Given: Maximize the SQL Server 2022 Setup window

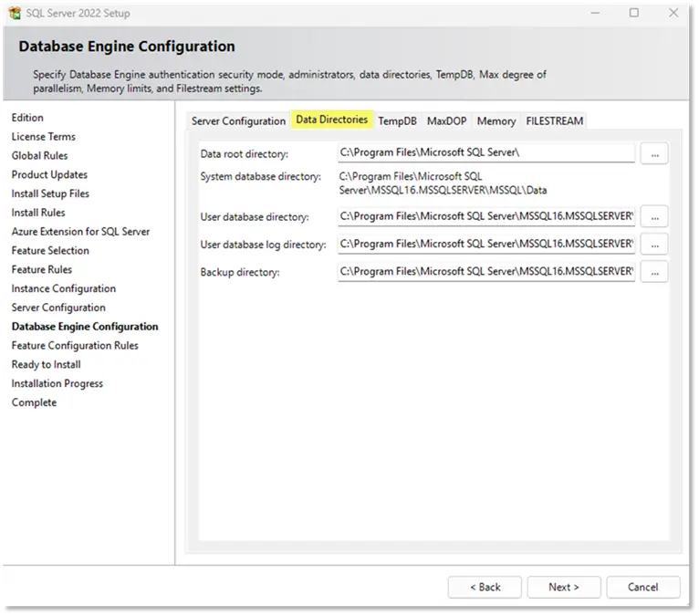Looking at the screenshot, I should pyautogui.click(x=635, y=13).
